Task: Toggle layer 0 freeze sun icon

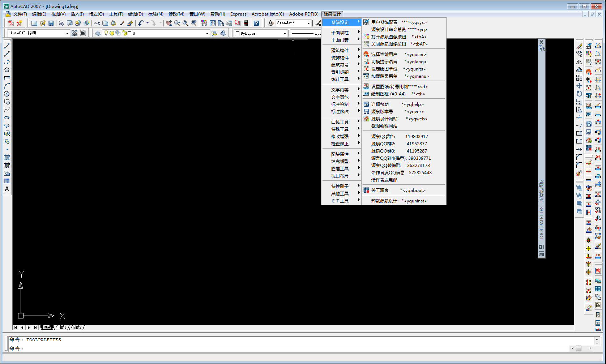Action: [112, 33]
